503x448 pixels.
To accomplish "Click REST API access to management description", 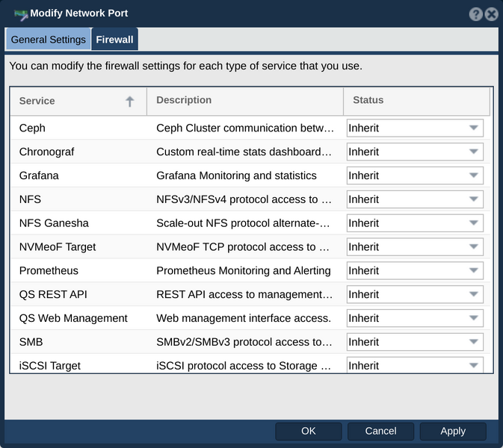I will (x=244, y=294).
